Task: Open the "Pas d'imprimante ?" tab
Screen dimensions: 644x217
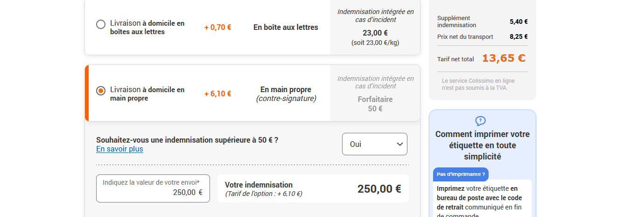Action: (x=461, y=174)
